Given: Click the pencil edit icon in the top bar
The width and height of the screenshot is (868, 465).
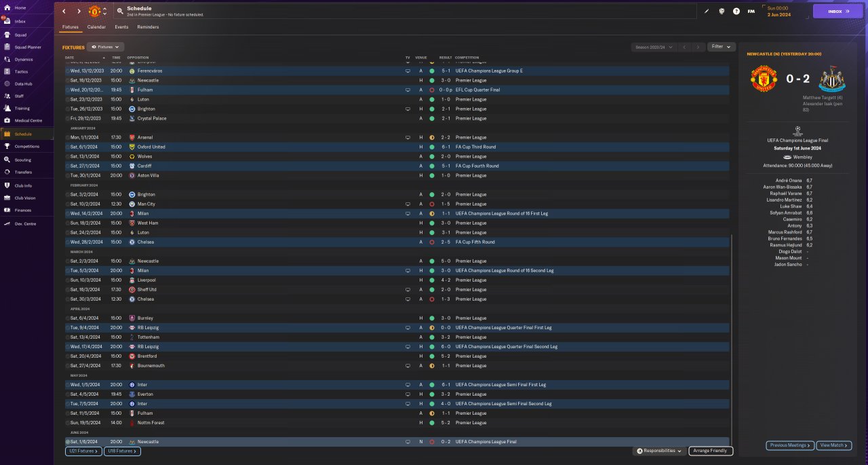Looking at the screenshot, I should click(x=707, y=11).
